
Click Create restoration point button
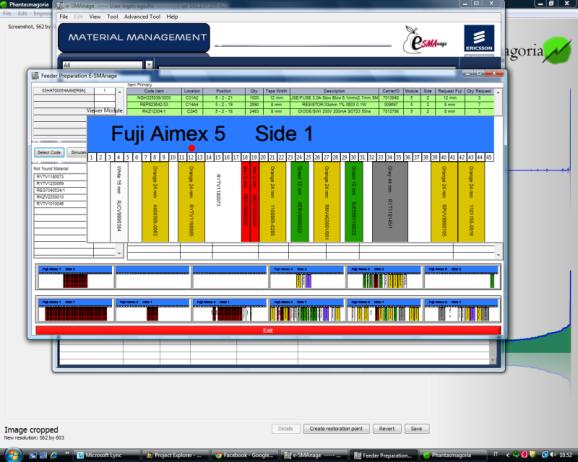point(336,428)
